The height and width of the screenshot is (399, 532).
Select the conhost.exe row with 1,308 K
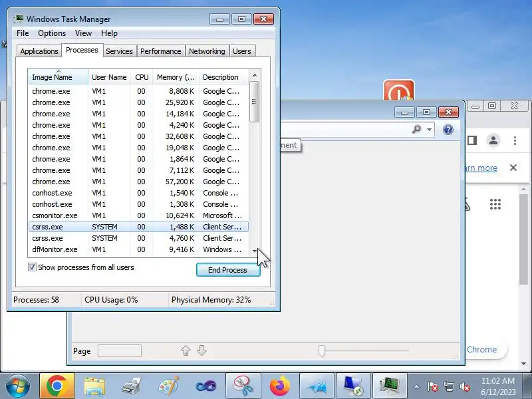coord(138,204)
